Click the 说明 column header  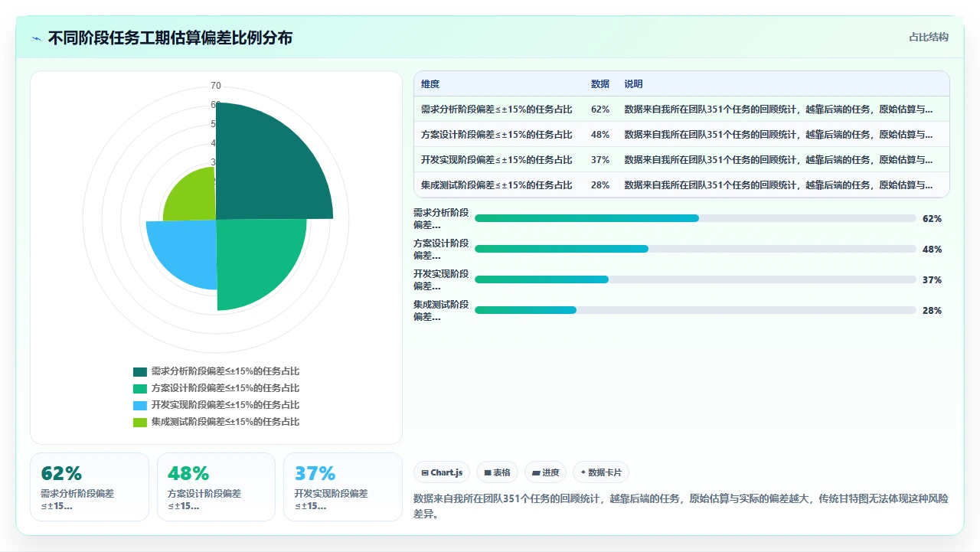point(634,84)
